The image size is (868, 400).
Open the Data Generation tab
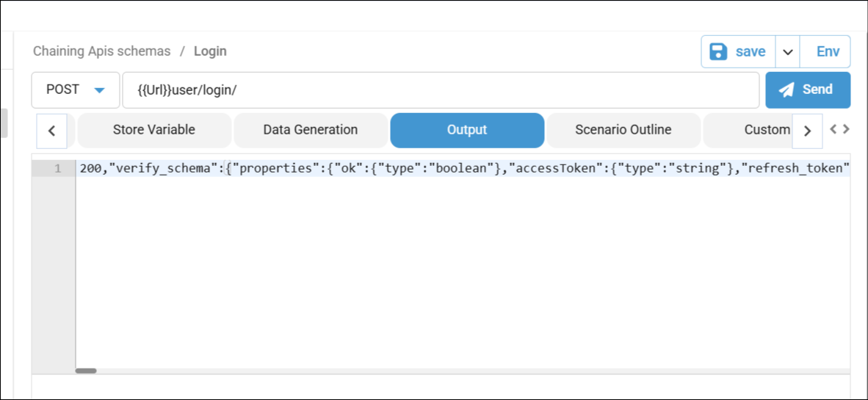[311, 130]
